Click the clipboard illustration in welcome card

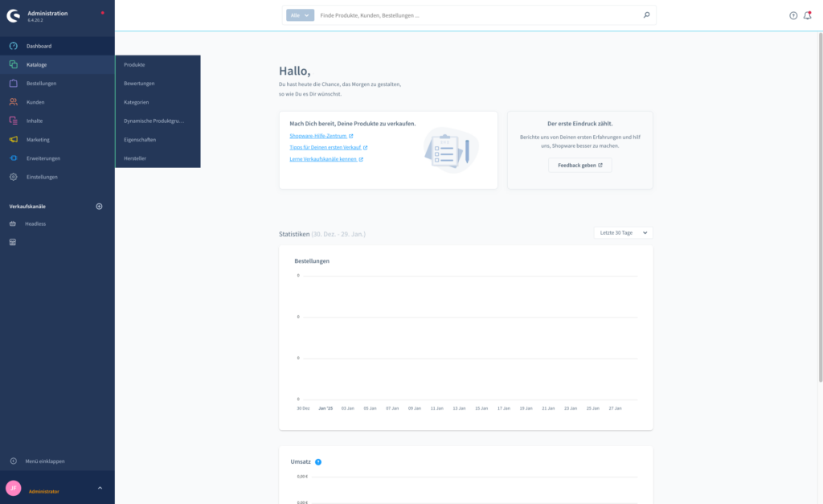point(451,150)
